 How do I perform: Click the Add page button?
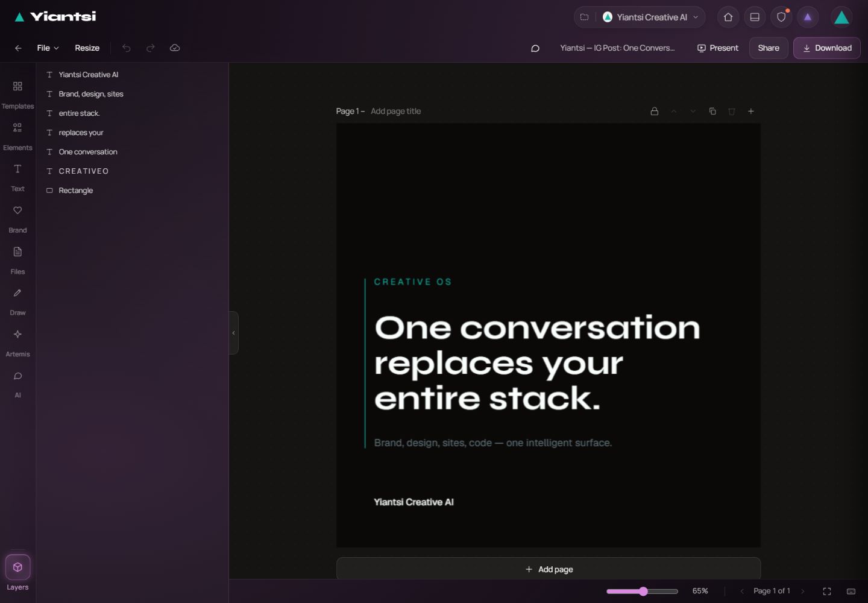[549, 569]
